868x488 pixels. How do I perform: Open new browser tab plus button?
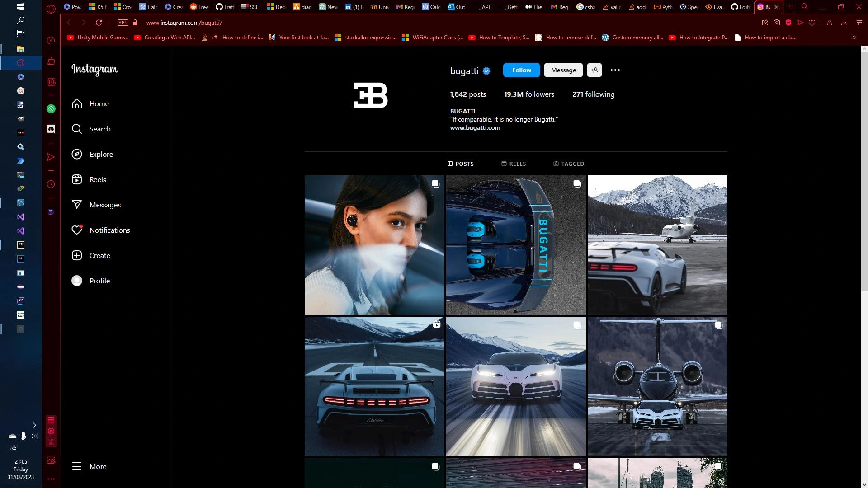pos(790,6)
